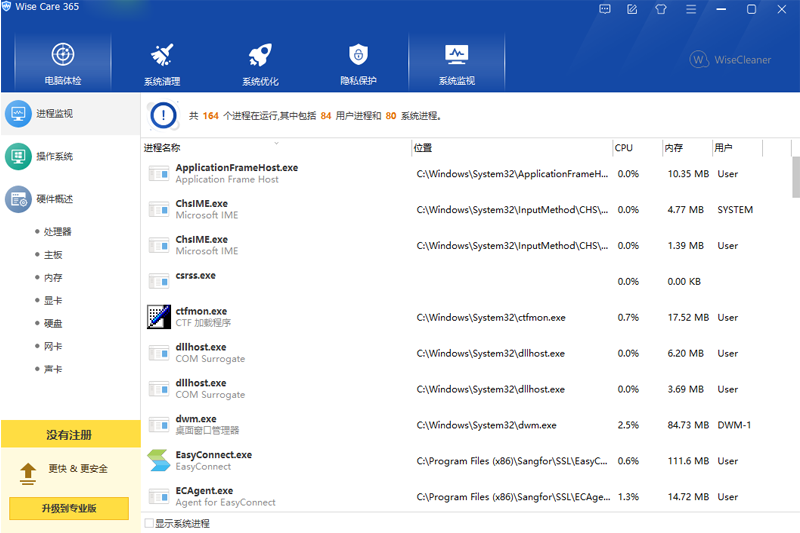Click the PC Checkup radar icon
800x533 pixels.
coord(63,54)
